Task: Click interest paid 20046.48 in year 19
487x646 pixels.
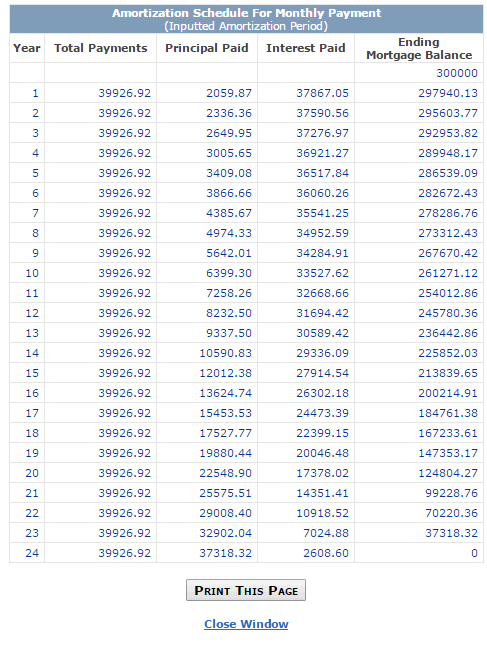Action: click(x=306, y=453)
